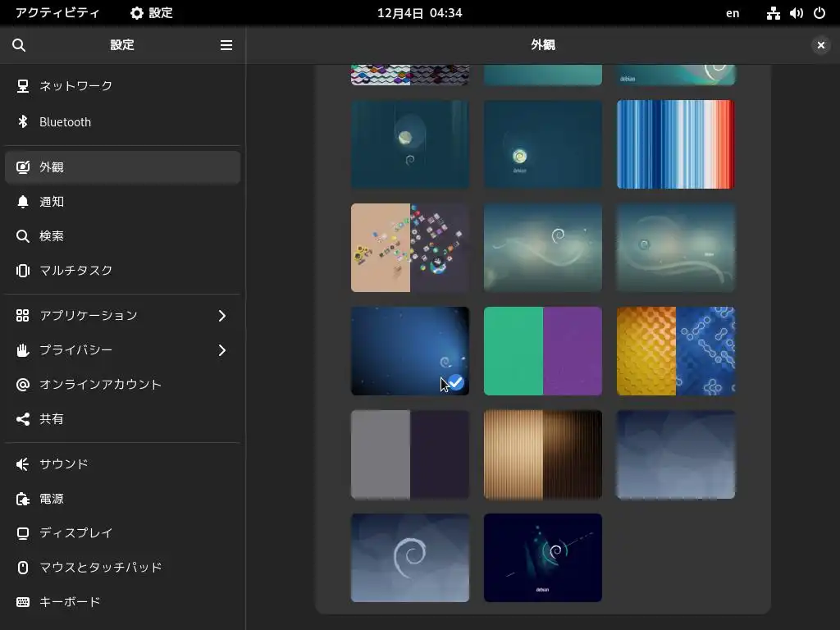Click the power plug icon beside 電源
Screen dimensions: 840x630
click(22, 499)
